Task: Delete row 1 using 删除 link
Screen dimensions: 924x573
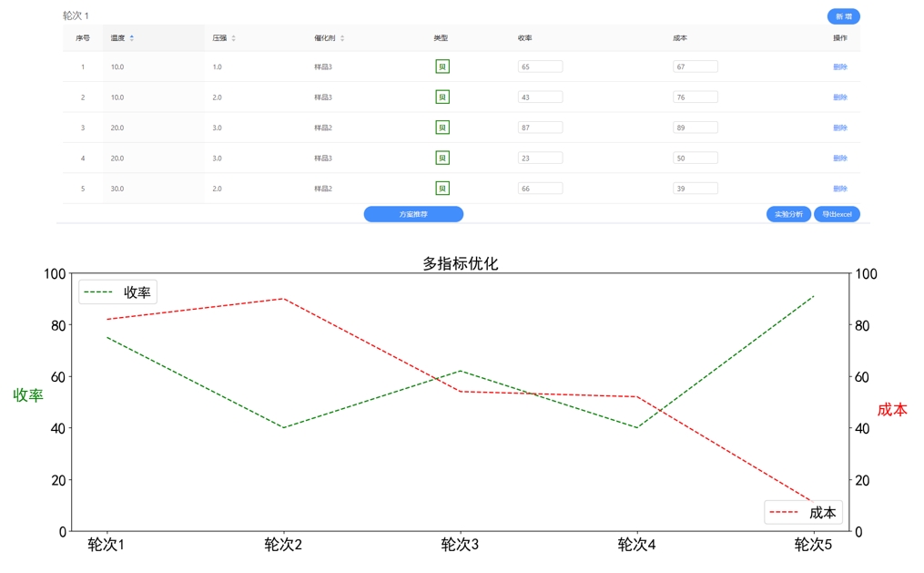Action: coord(839,67)
